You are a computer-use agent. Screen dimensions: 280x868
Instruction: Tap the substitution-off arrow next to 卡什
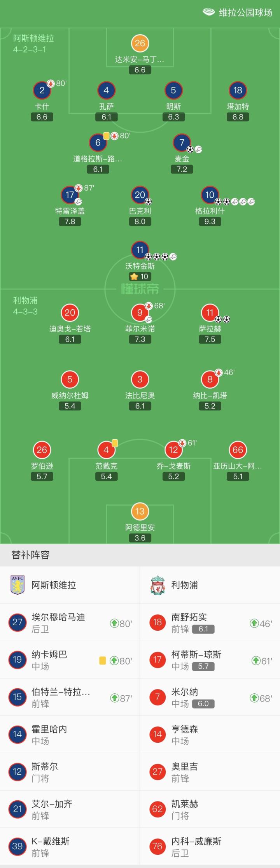point(51,83)
